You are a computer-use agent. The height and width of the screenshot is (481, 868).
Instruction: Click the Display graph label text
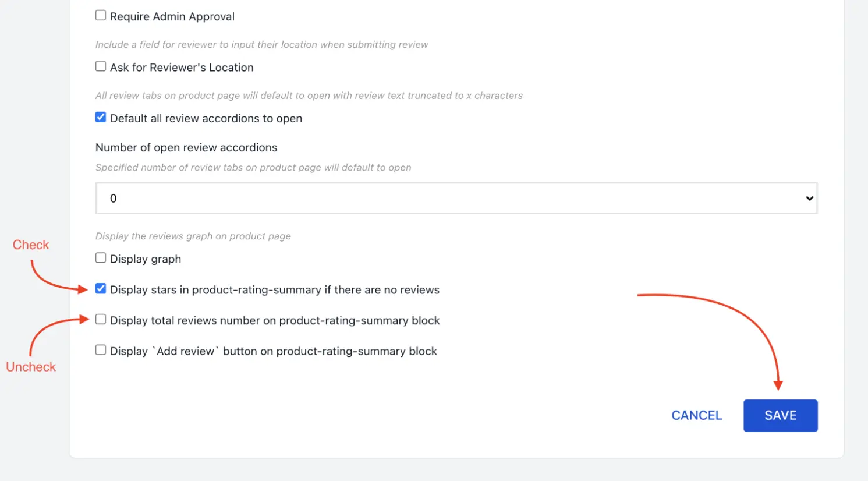click(x=146, y=259)
